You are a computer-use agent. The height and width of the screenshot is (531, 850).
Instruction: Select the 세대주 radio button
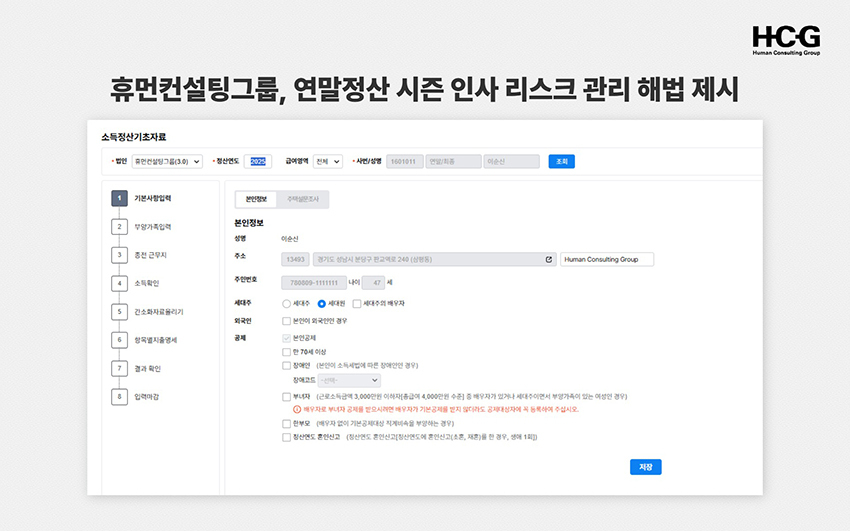point(287,303)
